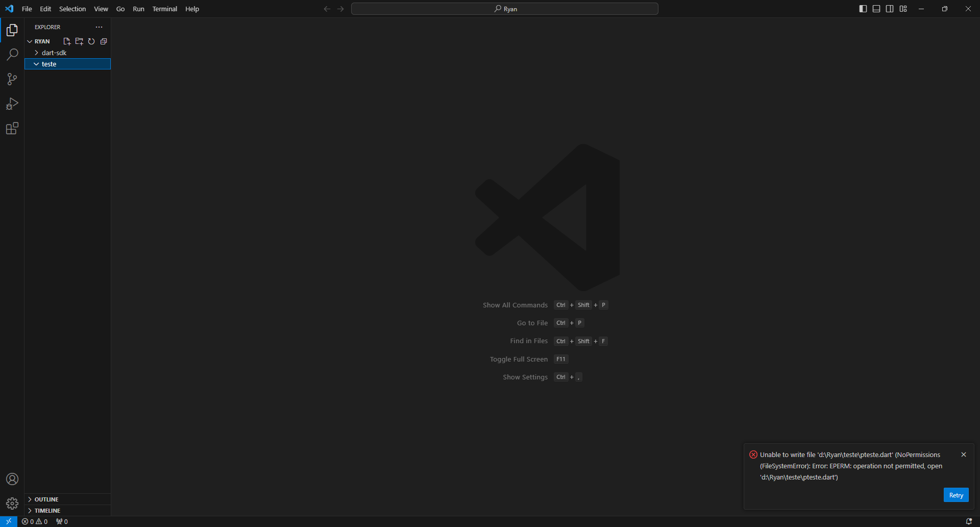Image resolution: width=980 pixels, height=527 pixels.
Task: Open the Manage gear menu
Action: tap(12, 504)
